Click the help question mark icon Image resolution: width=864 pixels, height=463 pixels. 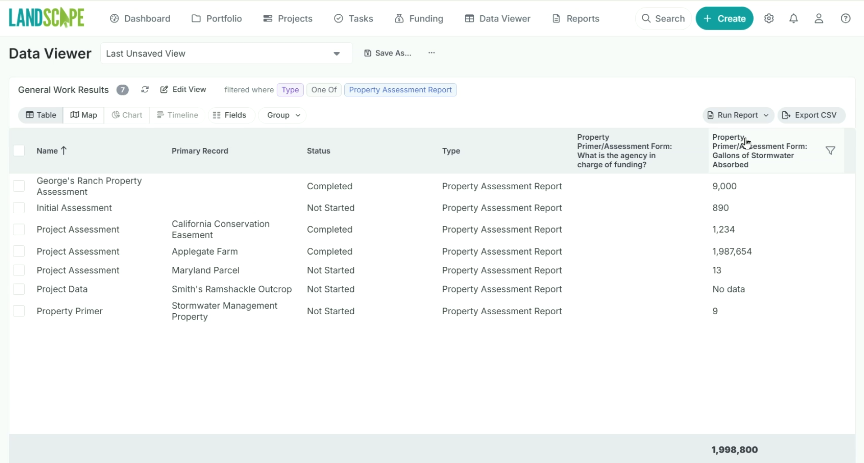point(845,18)
